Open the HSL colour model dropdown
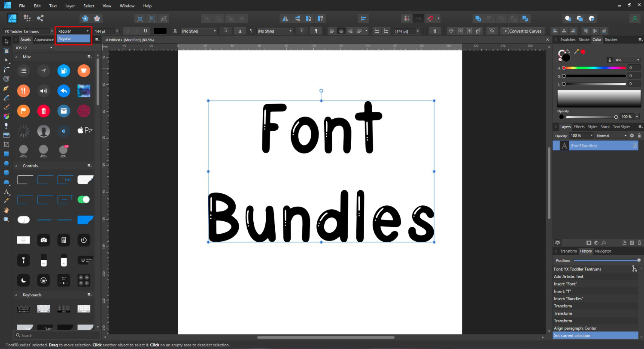Image resolution: width=644 pixels, height=349 pixels. pos(627,60)
